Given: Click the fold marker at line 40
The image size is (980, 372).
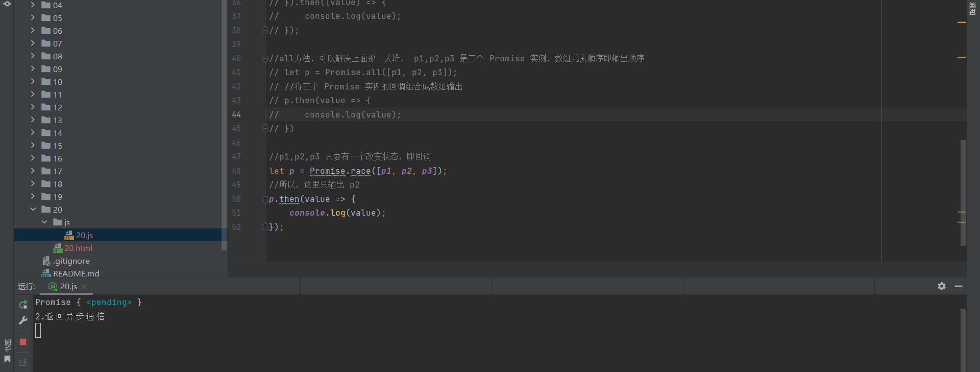Looking at the screenshot, I should coord(265,59).
